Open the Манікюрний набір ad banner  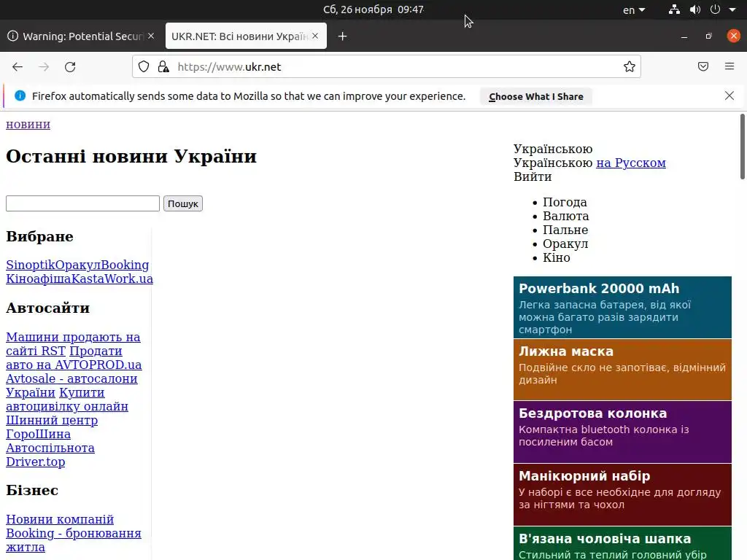(x=622, y=495)
